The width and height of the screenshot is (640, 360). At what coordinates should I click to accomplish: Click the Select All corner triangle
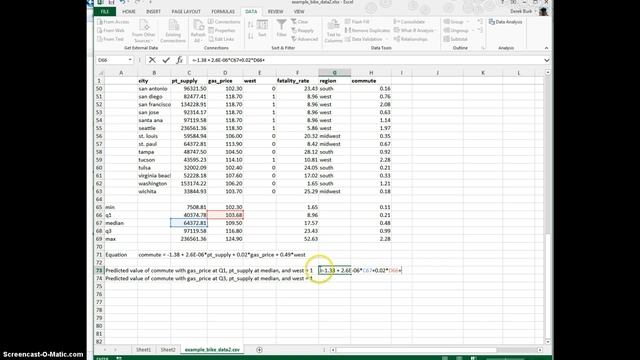click(x=100, y=73)
